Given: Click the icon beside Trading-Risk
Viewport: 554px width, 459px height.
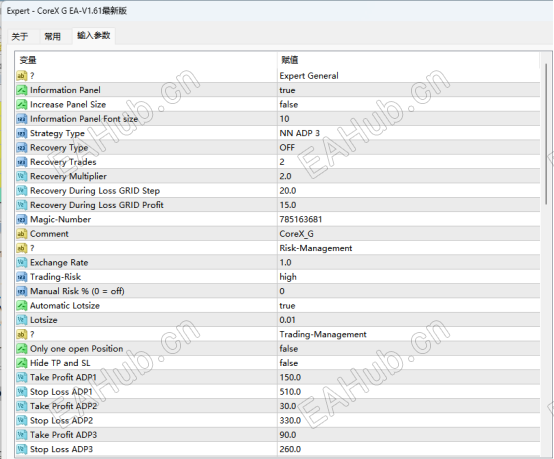Looking at the screenshot, I should pos(22,277).
